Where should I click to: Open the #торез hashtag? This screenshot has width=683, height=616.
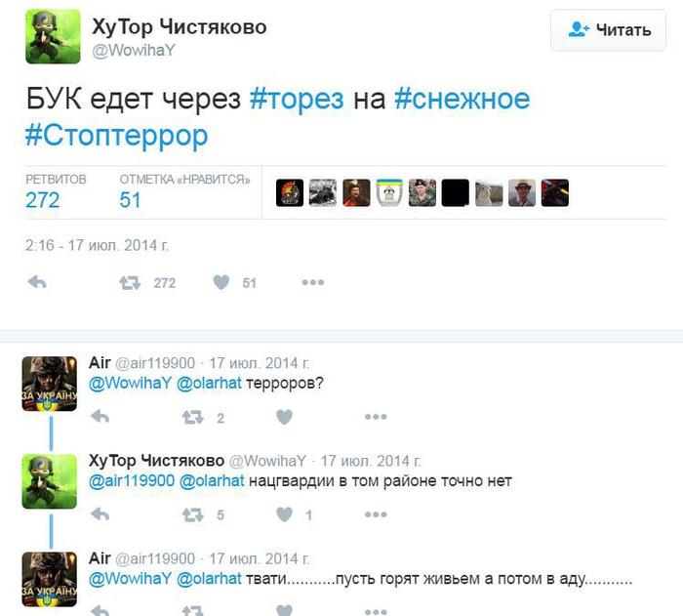pos(297,99)
